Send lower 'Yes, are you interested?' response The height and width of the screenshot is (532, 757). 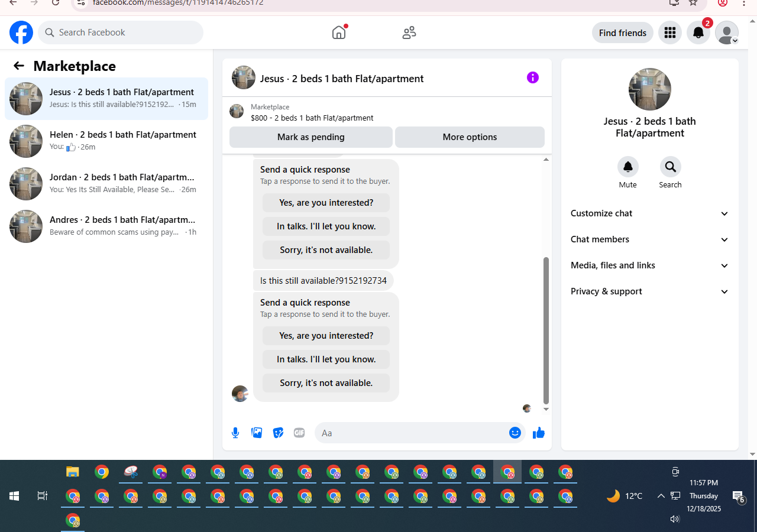pos(326,336)
